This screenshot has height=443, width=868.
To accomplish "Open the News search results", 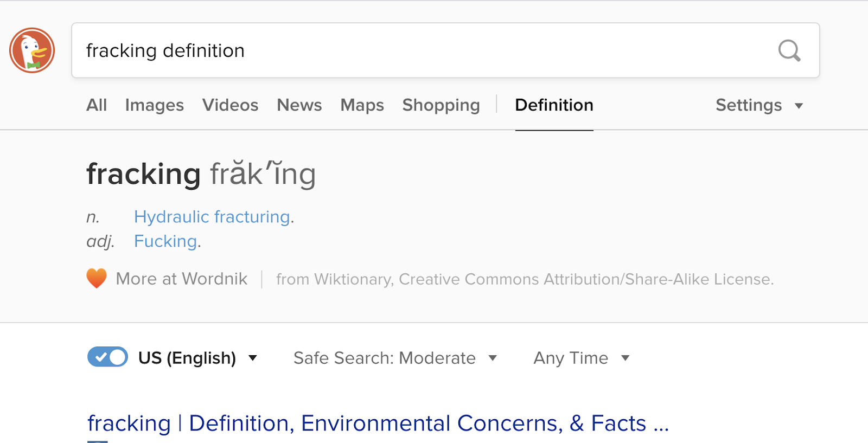I will coord(299,105).
